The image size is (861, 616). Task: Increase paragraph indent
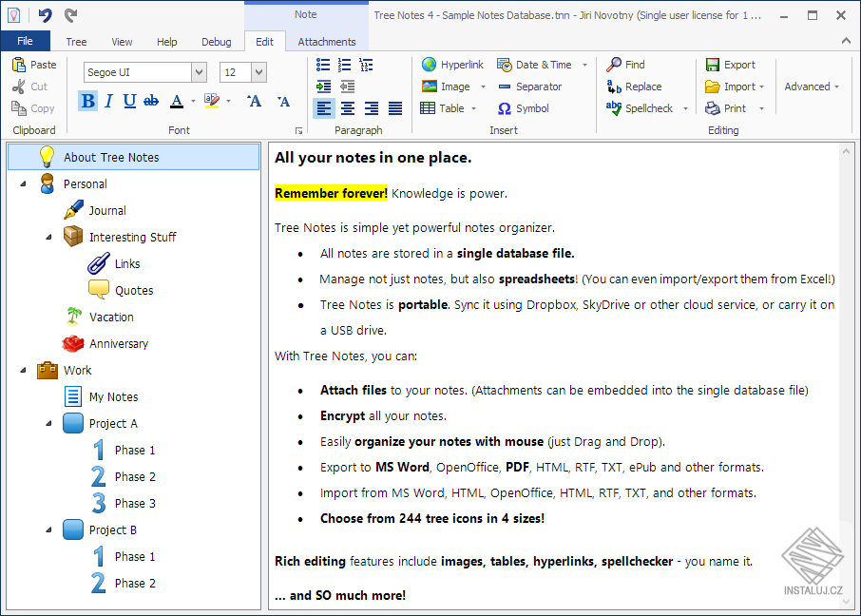323,87
